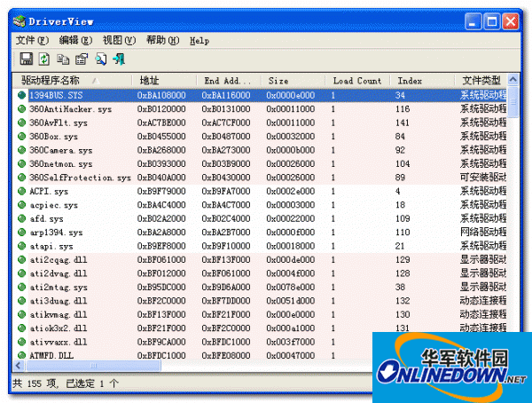Minimize the DriverView window
This screenshot has height=403, width=532.
(473, 21)
